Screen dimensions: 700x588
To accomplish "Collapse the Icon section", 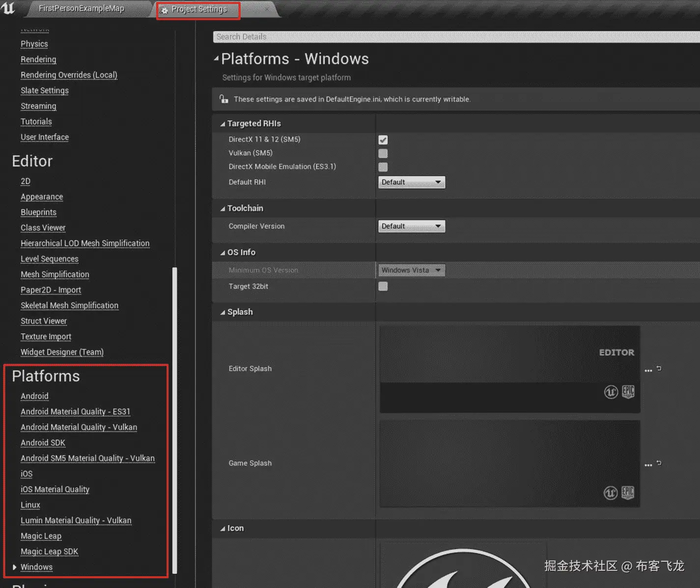I will click(223, 529).
